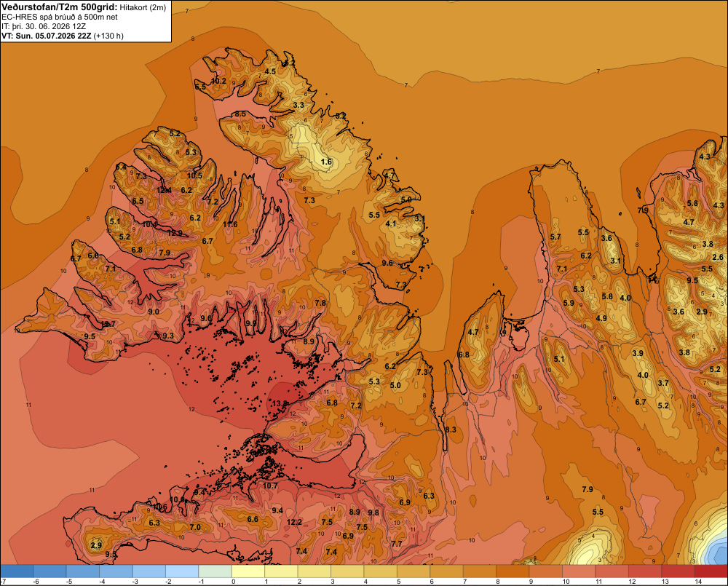The height and width of the screenshot is (586, 728).
Task: Select the 9.0 temperature value label
Action: [x=153, y=312]
